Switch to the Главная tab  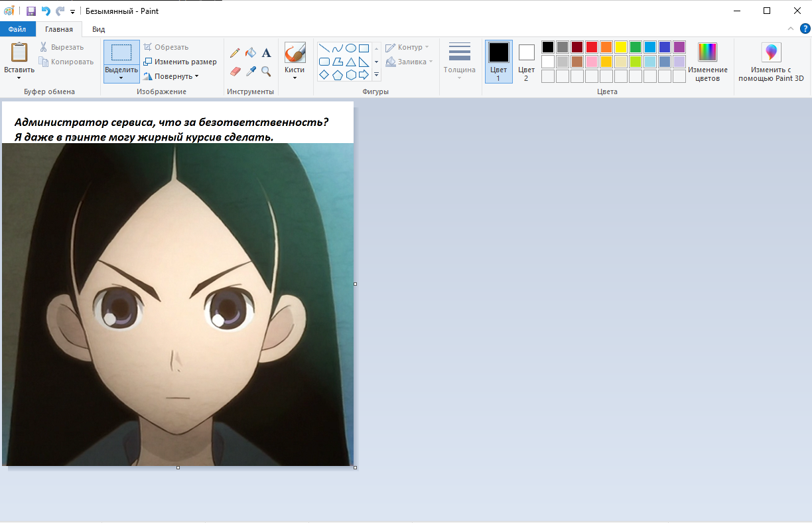(x=59, y=29)
